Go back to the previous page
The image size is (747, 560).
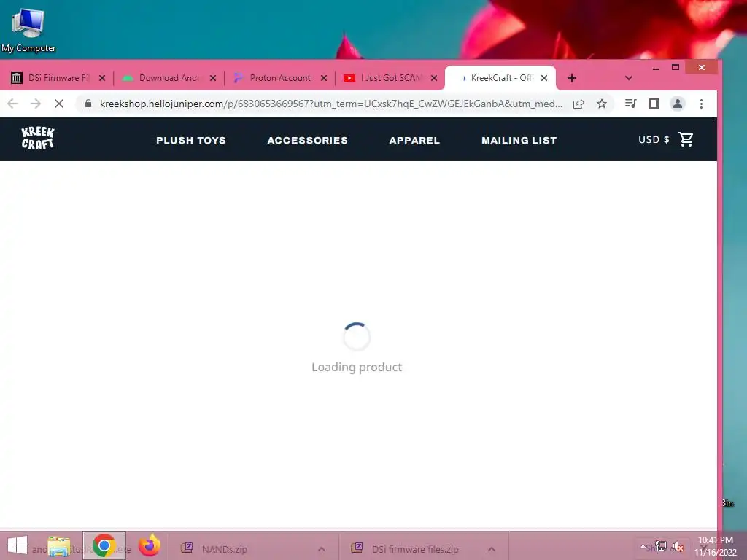coord(13,104)
